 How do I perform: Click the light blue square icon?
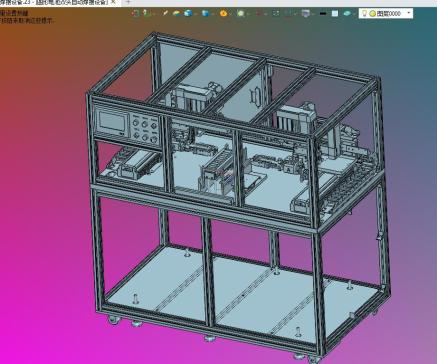(x=335, y=13)
